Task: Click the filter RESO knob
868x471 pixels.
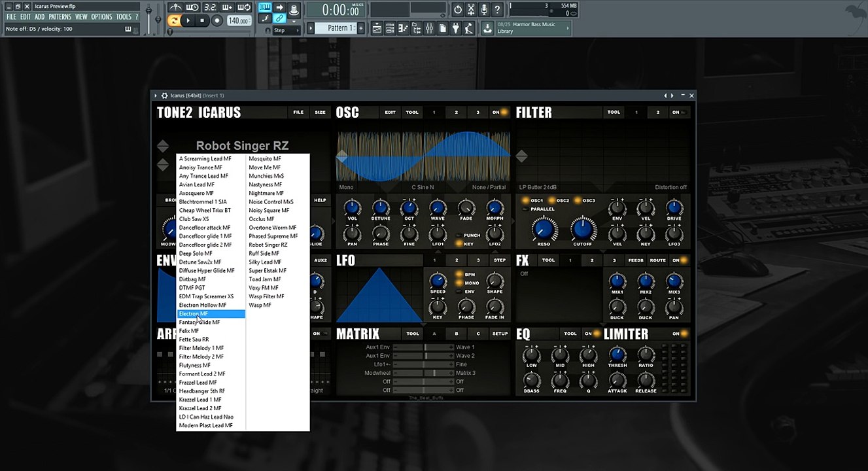Action: (x=543, y=228)
